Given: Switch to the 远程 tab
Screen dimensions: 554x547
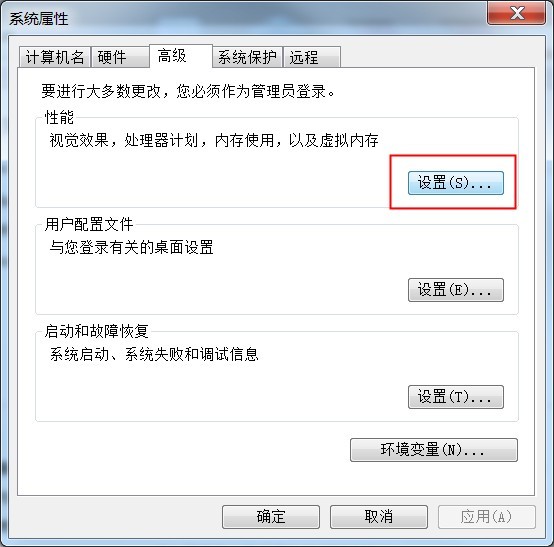Looking at the screenshot, I should click(312, 57).
